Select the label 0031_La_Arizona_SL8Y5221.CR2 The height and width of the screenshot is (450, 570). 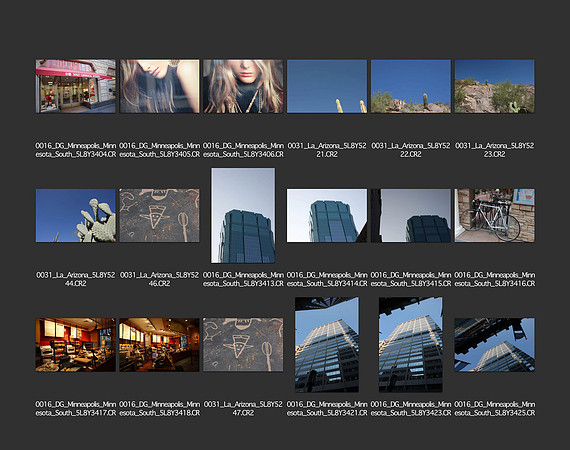pos(327,150)
